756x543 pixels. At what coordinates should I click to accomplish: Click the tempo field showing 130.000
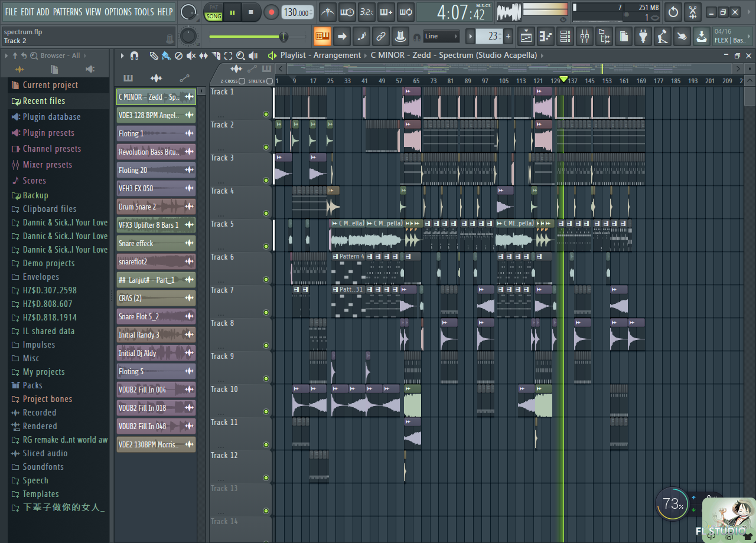298,12
